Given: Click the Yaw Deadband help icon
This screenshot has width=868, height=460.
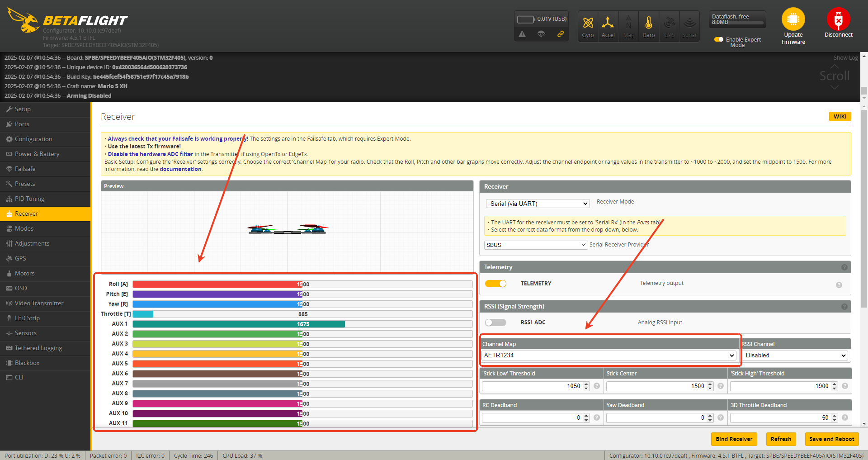Looking at the screenshot, I should pyautogui.click(x=721, y=417).
